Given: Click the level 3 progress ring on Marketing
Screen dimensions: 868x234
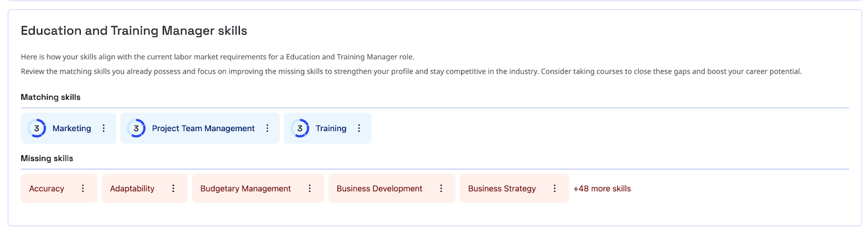Looking at the screenshot, I should 37,128.
